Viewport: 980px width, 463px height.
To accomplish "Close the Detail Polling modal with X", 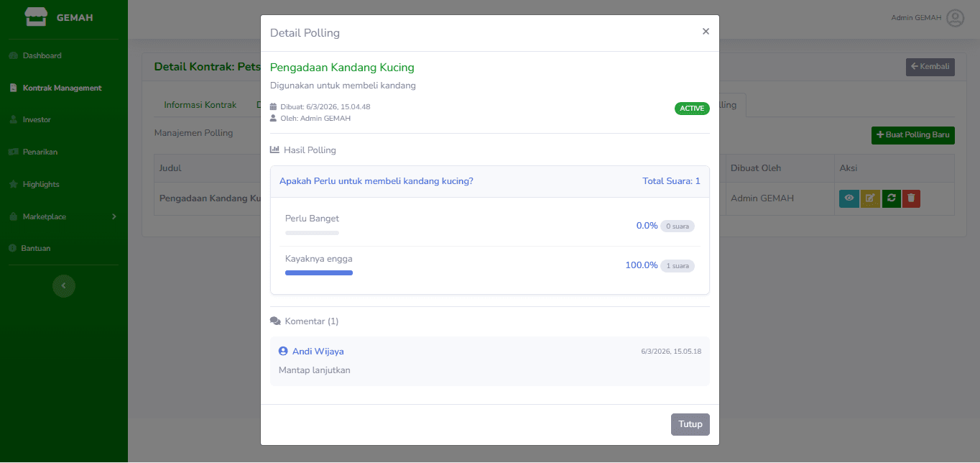I will click(706, 32).
